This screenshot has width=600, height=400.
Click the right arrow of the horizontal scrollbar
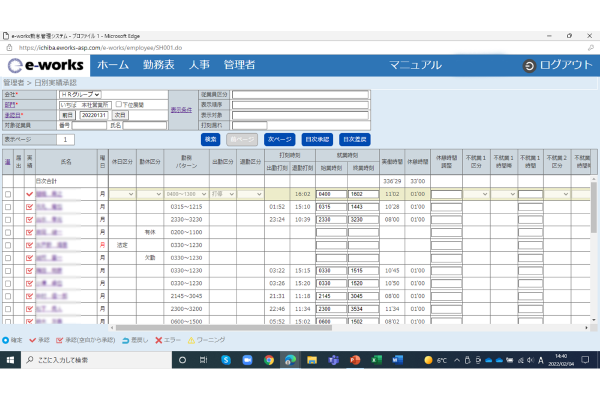pyautogui.click(x=586, y=328)
